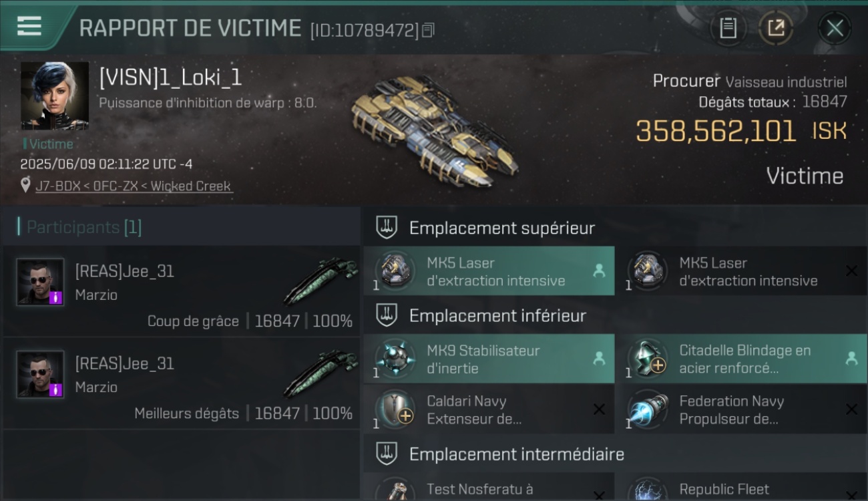The image size is (868, 501).
Task: Open the hamburger menu icon
Action: [29, 27]
